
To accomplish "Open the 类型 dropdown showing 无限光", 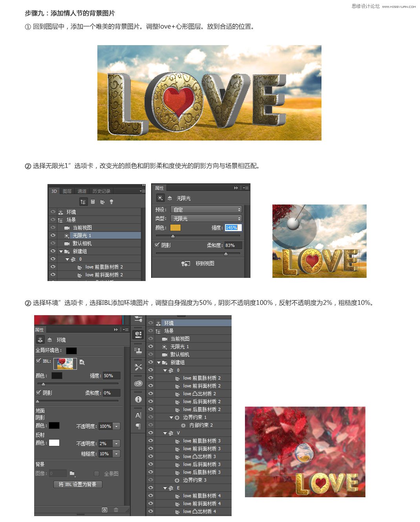I will coord(206,218).
